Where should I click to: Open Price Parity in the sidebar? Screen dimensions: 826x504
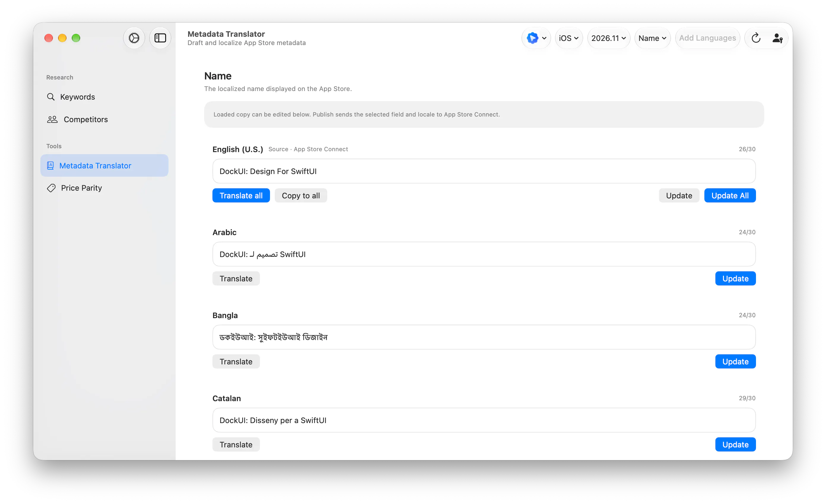tap(104, 188)
